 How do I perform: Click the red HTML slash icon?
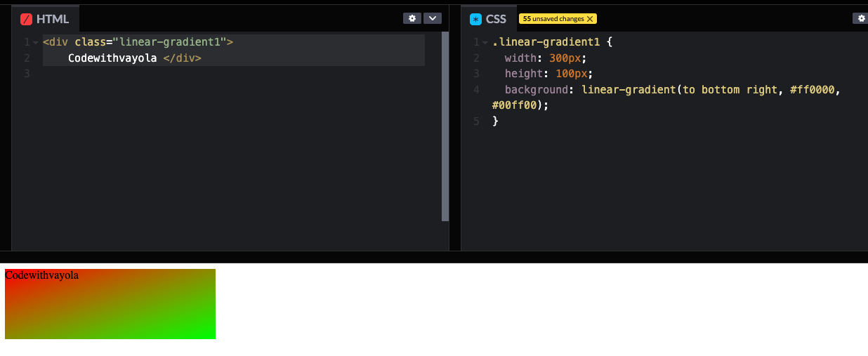tap(26, 19)
